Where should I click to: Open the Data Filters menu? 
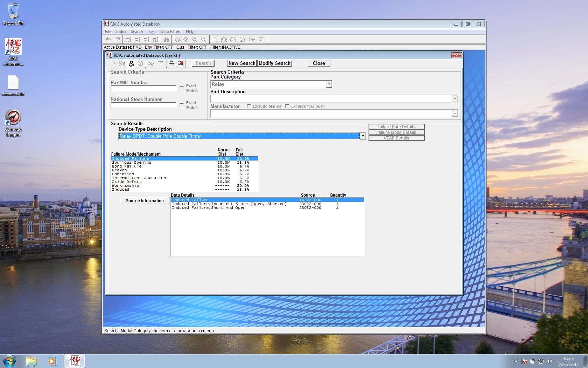pyautogui.click(x=171, y=32)
